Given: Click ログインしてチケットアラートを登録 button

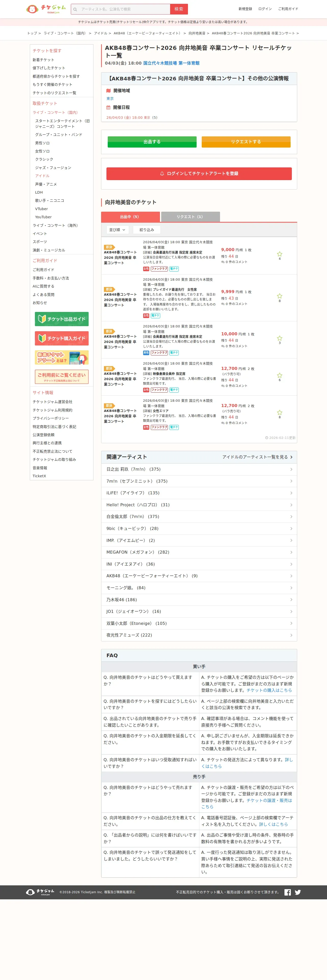Looking at the screenshot, I should 199,174.
